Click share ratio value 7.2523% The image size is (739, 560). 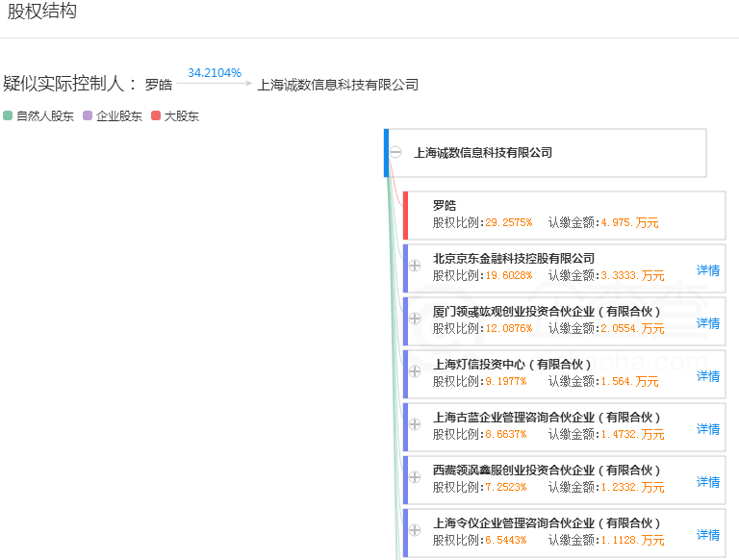[506, 487]
